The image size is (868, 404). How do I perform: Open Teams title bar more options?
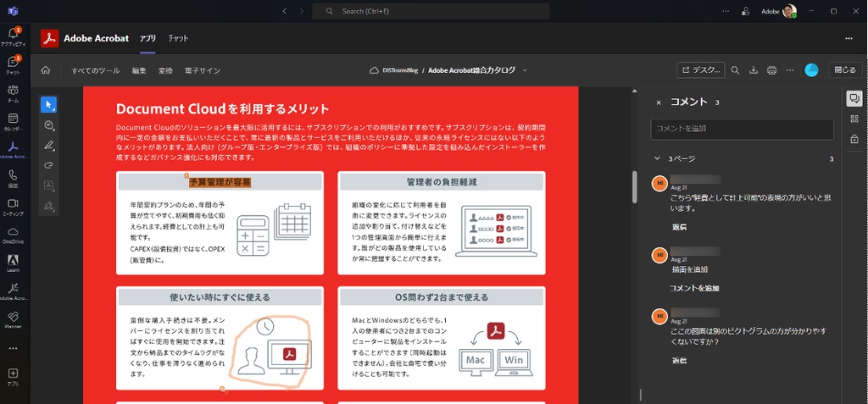click(x=726, y=11)
